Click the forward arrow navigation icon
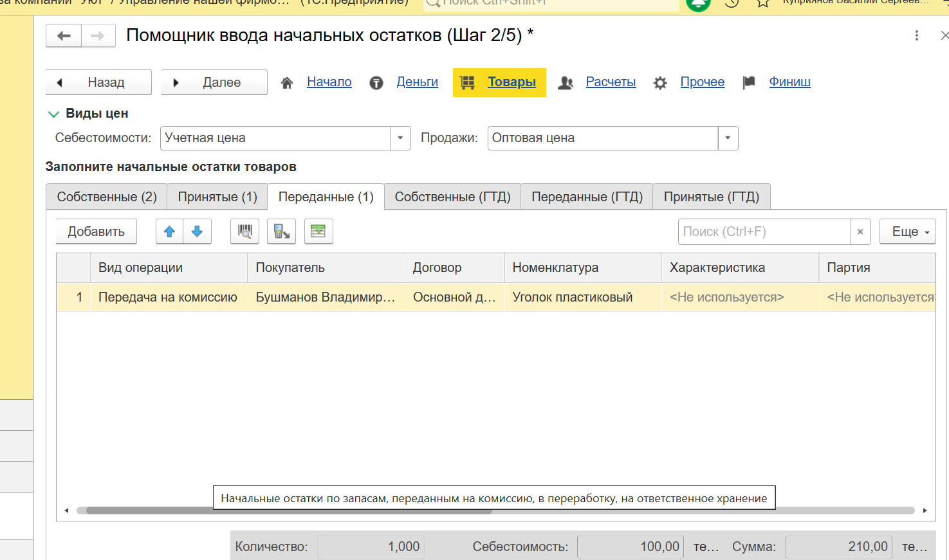The width and height of the screenshot is (949, 560). click(x=98, y=36)
